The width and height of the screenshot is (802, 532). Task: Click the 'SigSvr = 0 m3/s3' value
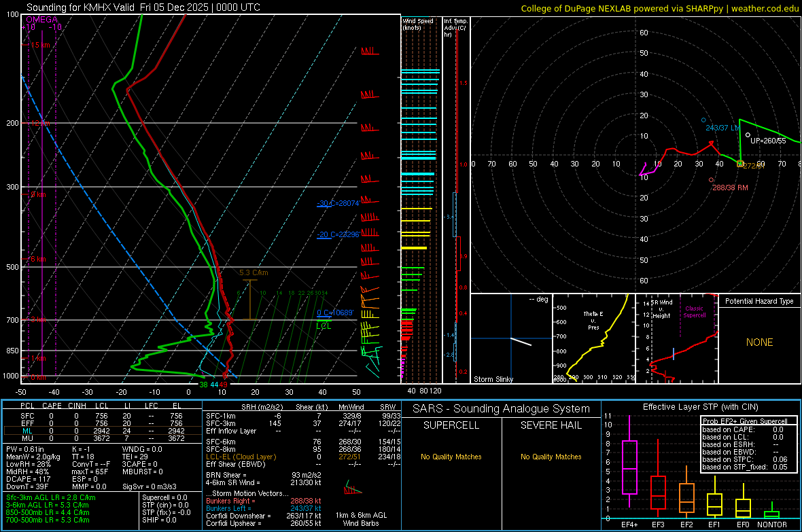pos(150,486)
